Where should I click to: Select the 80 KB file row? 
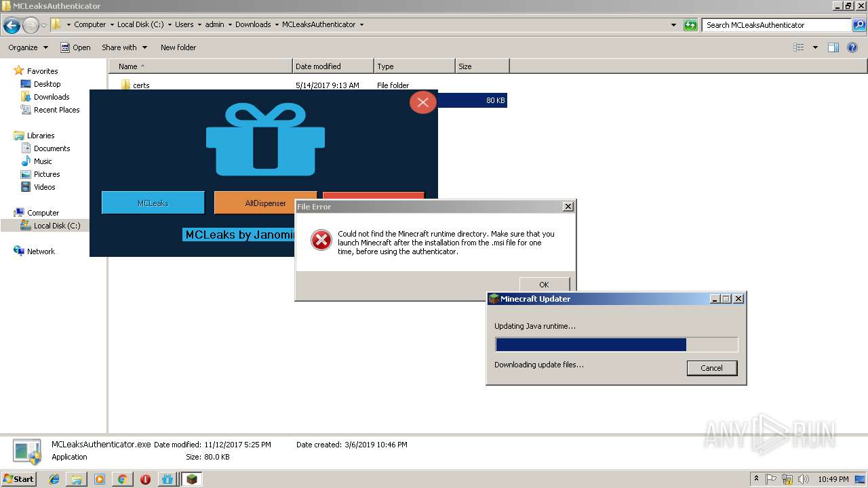coord(472,100)
